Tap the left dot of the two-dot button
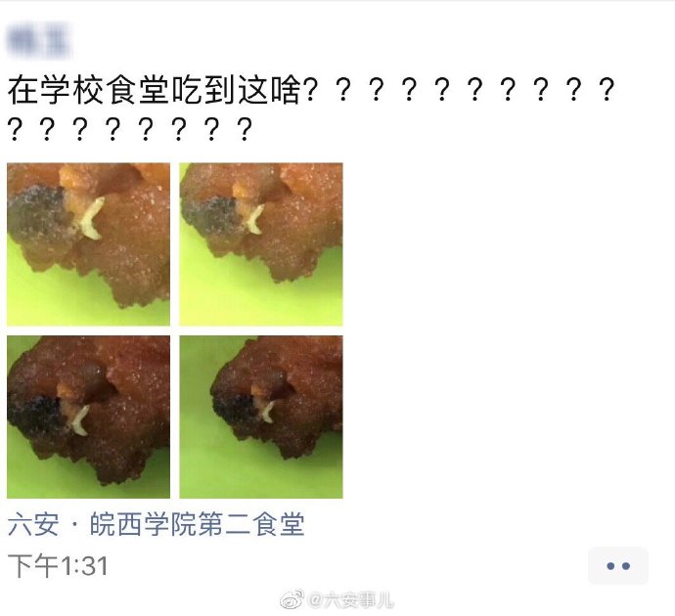675x616 pixels. (610, 566)
